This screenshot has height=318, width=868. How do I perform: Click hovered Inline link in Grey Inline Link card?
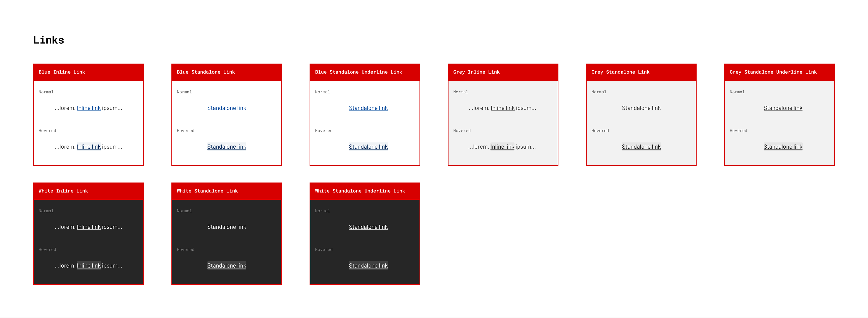(502, 147)
